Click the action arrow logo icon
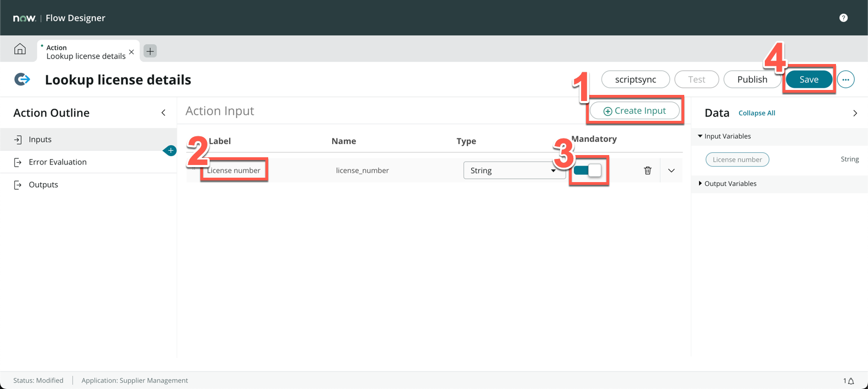Screen dimensions: 868x389 tap(22, 79)
